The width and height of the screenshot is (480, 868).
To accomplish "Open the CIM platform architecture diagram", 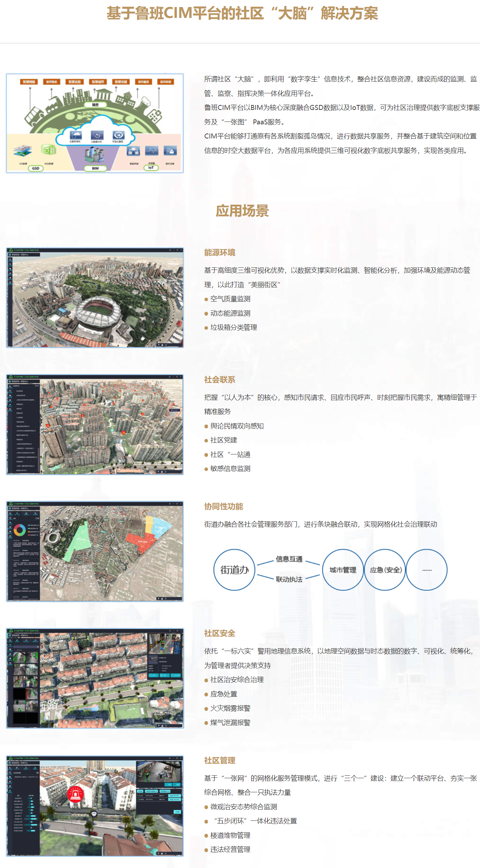I will pyautogui.click(x=95, y=123).
